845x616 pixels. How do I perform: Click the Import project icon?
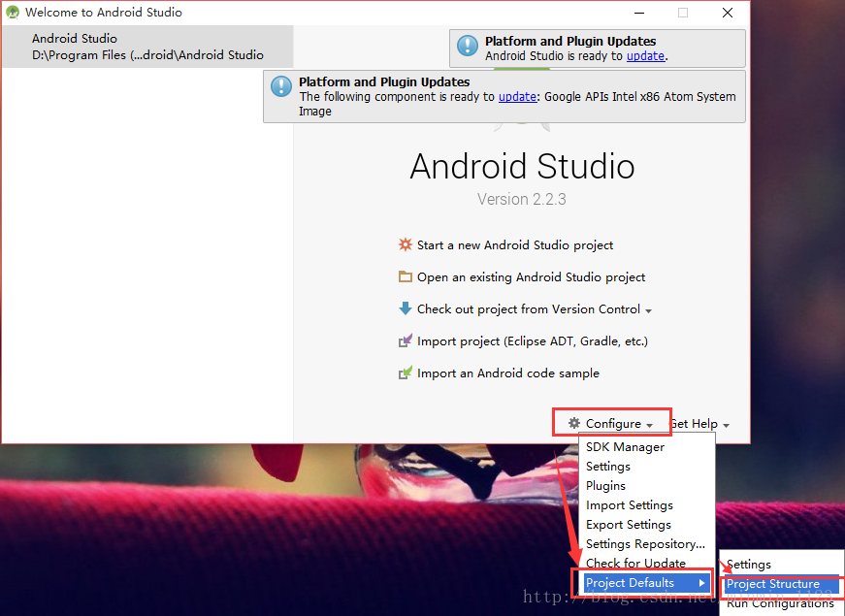tap(406, 340)
